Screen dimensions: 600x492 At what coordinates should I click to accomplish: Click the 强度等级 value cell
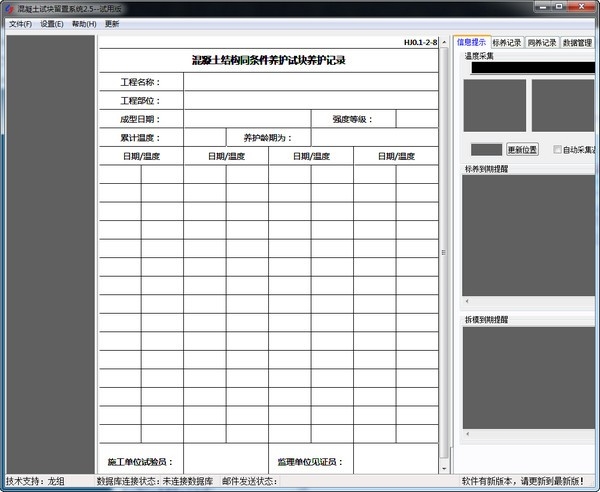click(417, 119)
